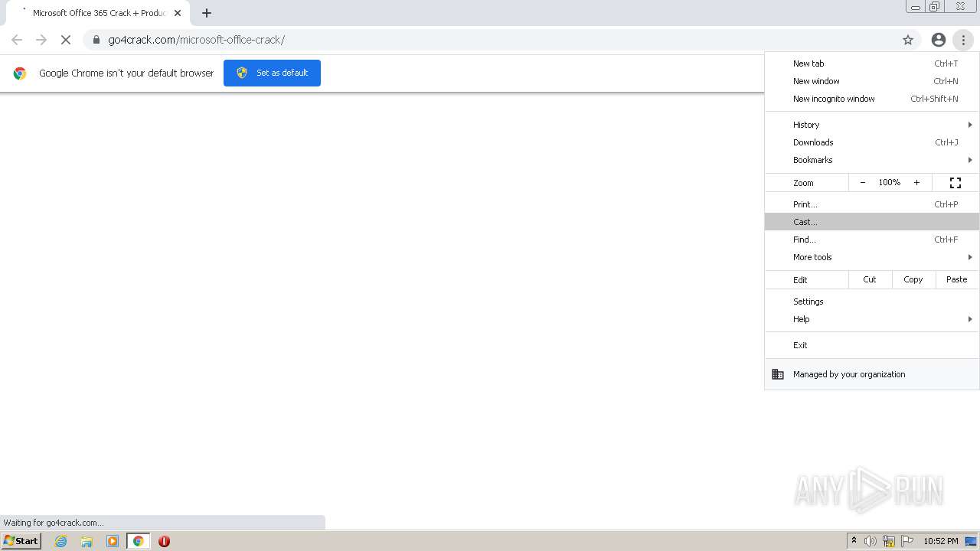This screenshot has width=980, height=551.
Task: Click the Show desktop button at taskbar end
Action: click(x=971, y=541)
